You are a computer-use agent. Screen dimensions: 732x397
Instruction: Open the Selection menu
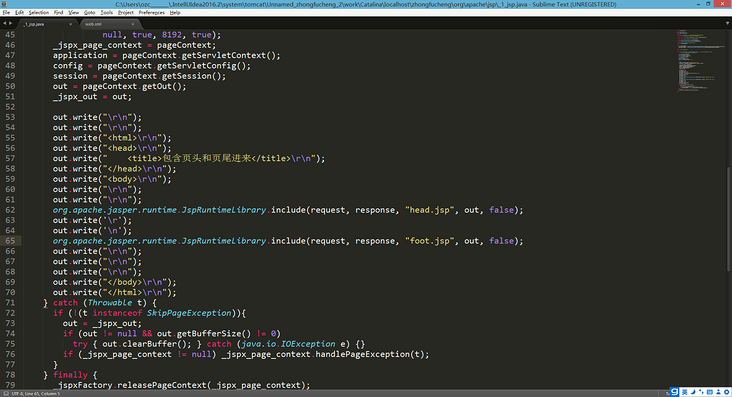pyautogui.click(x=39, y=13)
